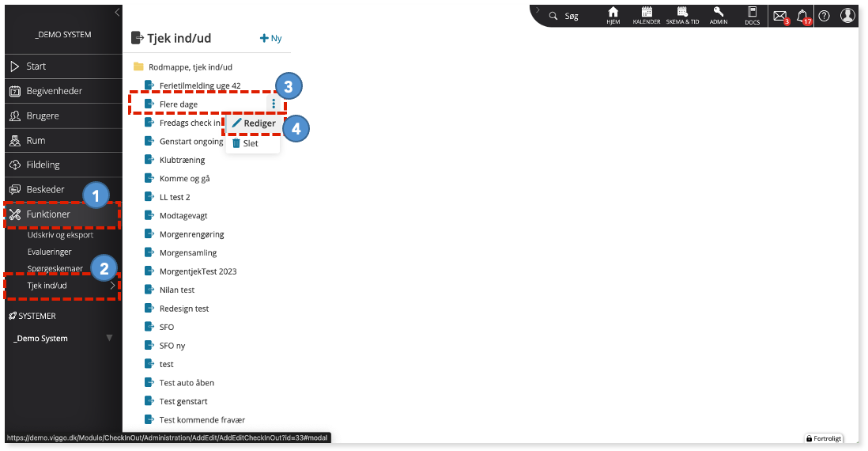Collapse the sidebar with the top chevron
The width and height of the screenshot is (868, 451).
[117, 12]
